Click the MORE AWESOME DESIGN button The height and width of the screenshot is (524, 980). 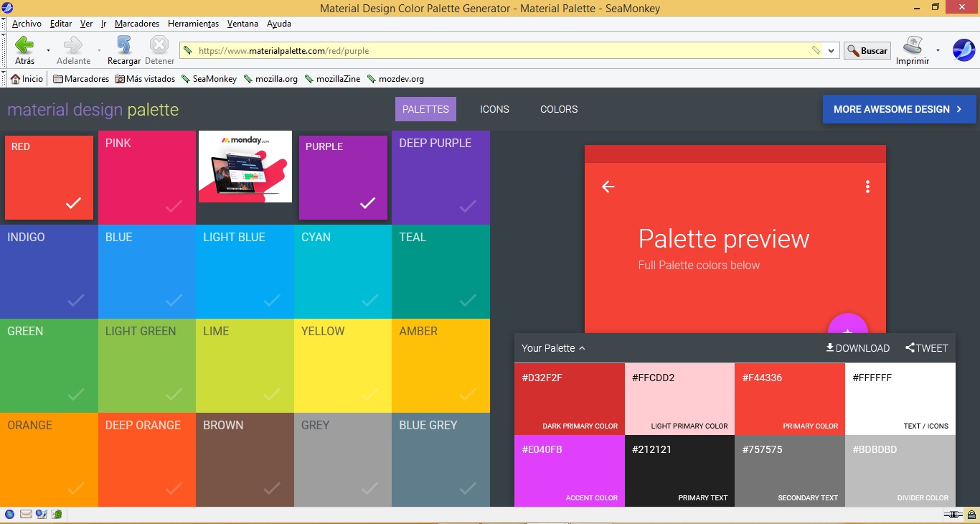pos(899,109)
